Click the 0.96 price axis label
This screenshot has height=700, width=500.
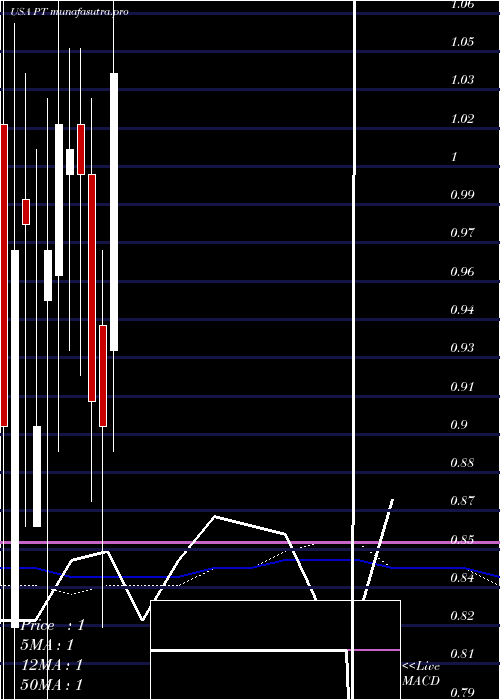click(x=462, y=272)
